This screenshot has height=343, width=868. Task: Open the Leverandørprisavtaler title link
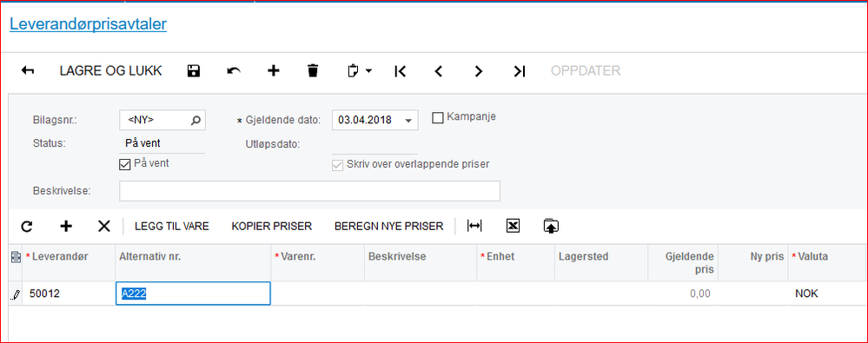click(88, 24)
